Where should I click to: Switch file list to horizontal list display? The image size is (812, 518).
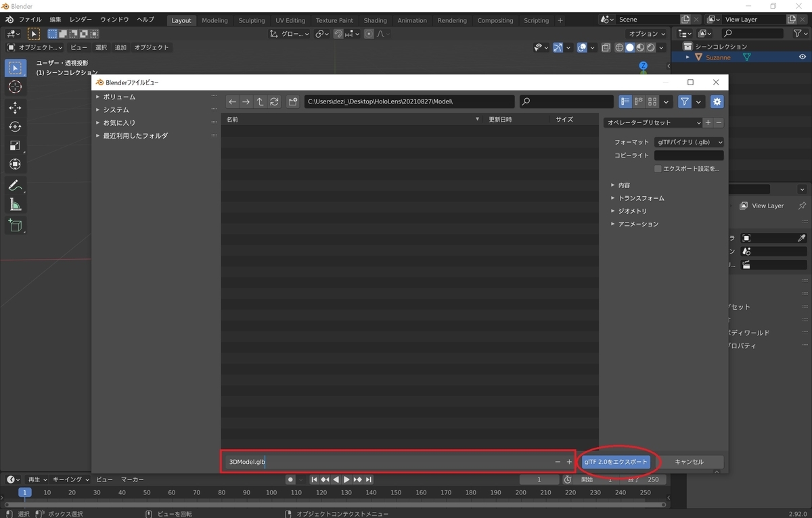[639, 101]
